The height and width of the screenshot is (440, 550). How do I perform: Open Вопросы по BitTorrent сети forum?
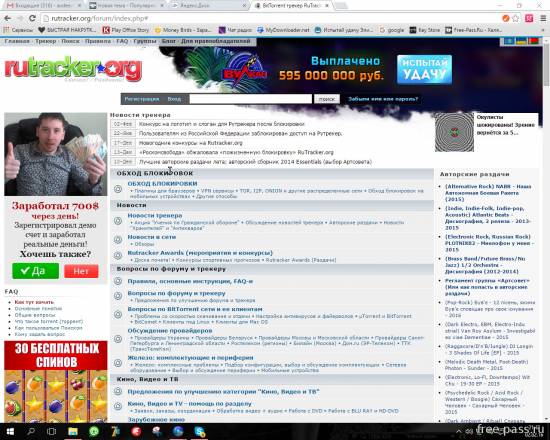click(195, 309)
